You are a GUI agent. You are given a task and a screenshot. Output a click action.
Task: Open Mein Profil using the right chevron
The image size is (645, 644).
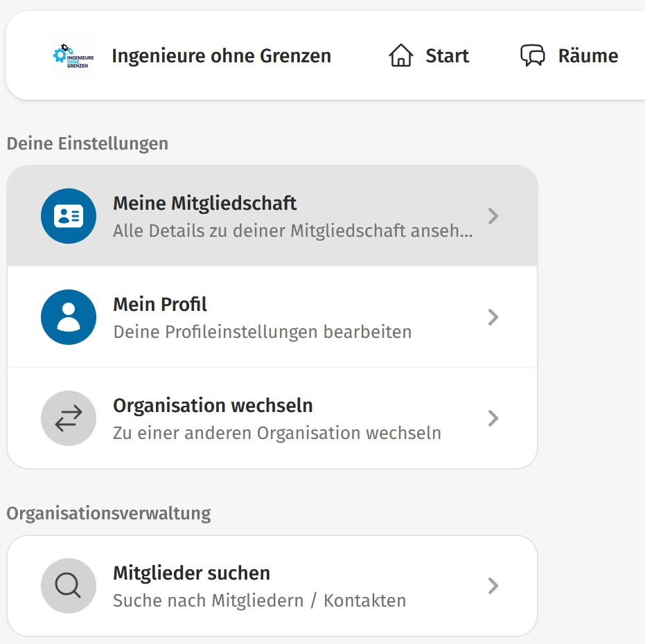point(493,317)
